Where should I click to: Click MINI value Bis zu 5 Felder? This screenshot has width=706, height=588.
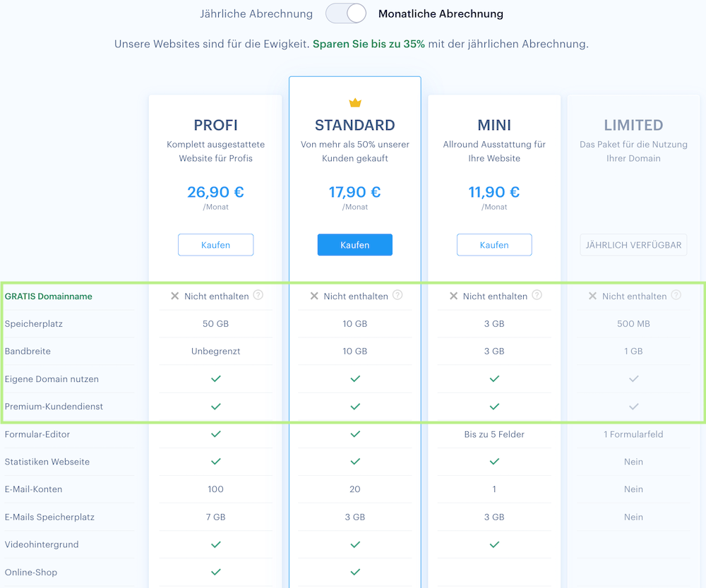[x=494, y=435]
